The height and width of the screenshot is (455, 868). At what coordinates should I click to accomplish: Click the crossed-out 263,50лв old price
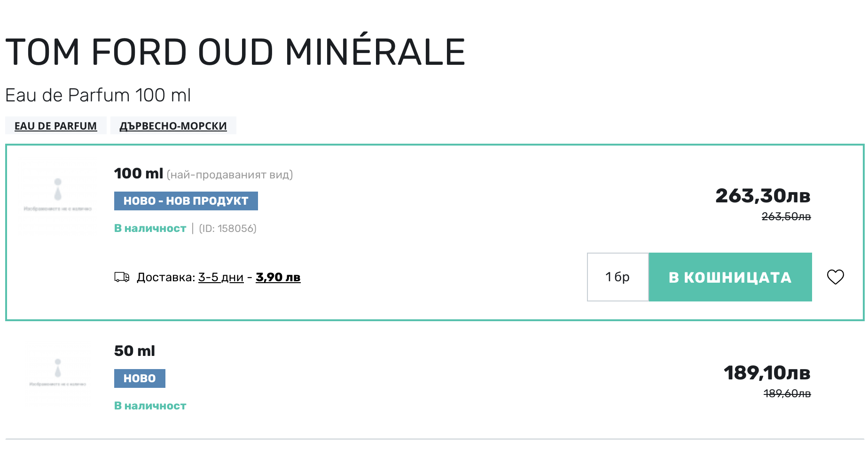pos(786,216)
